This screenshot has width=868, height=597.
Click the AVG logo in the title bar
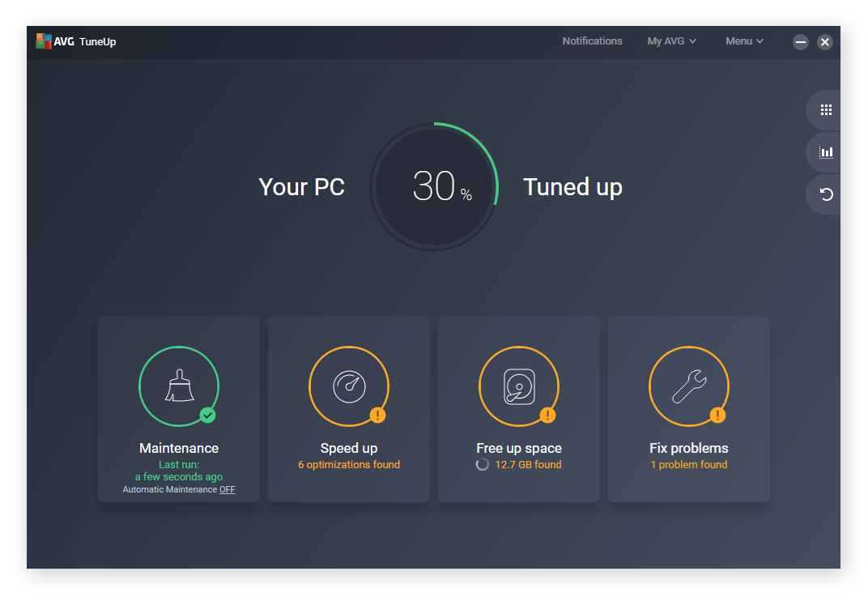[x=45, y=41]
